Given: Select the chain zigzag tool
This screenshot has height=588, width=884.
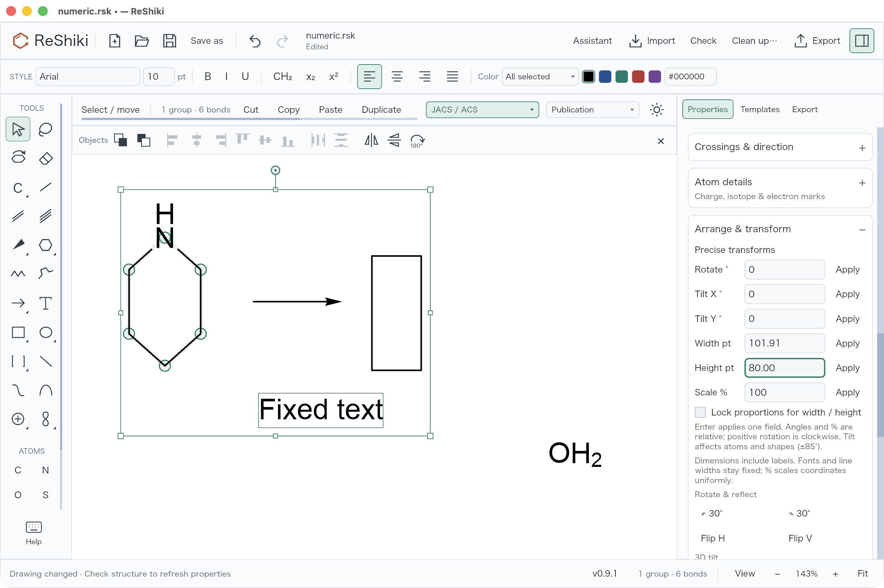Looking at the screenshot, I should click(18, 273).
